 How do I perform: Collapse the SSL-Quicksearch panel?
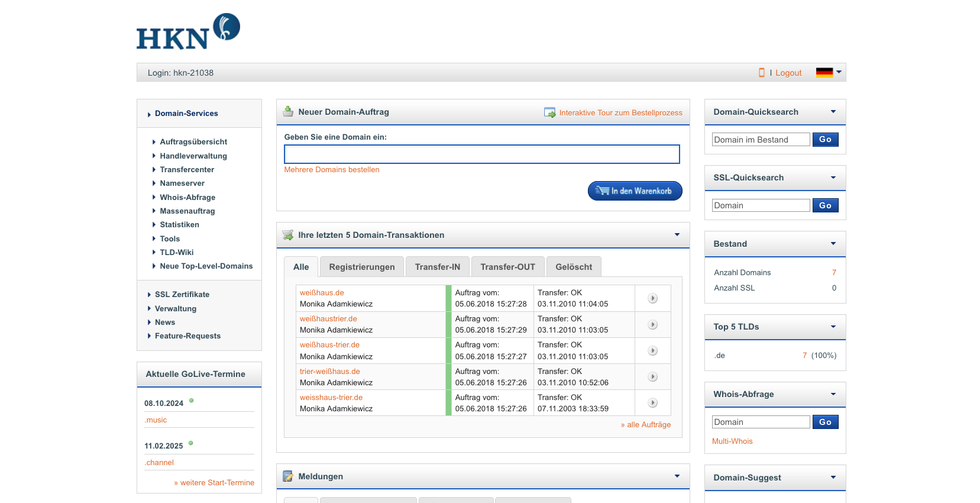tap(833, 178)
